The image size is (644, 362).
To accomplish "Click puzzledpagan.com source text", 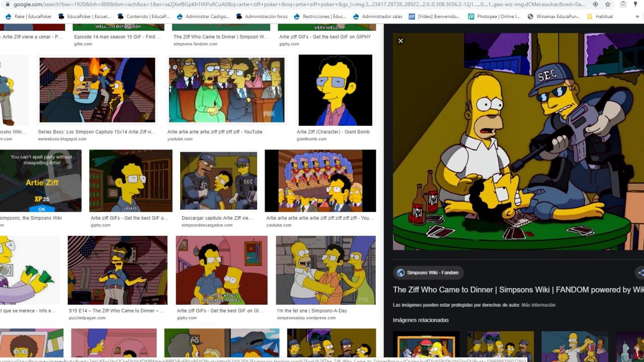I will (87, 318).
